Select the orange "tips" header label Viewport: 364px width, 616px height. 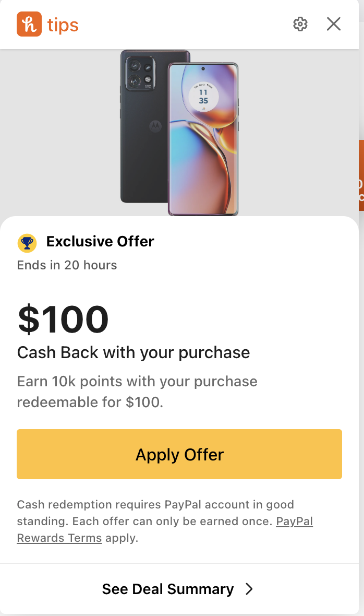pos(63,25)
